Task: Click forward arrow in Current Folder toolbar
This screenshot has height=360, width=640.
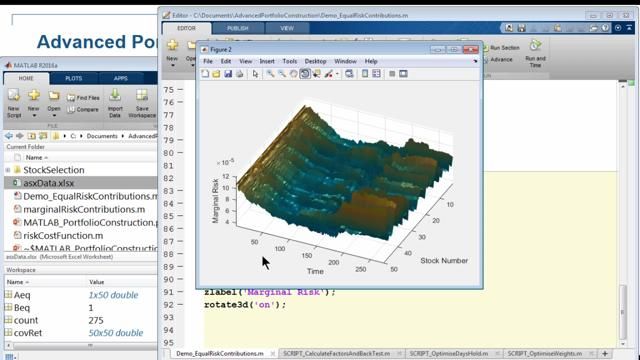Action: click(x=20, y=136)
